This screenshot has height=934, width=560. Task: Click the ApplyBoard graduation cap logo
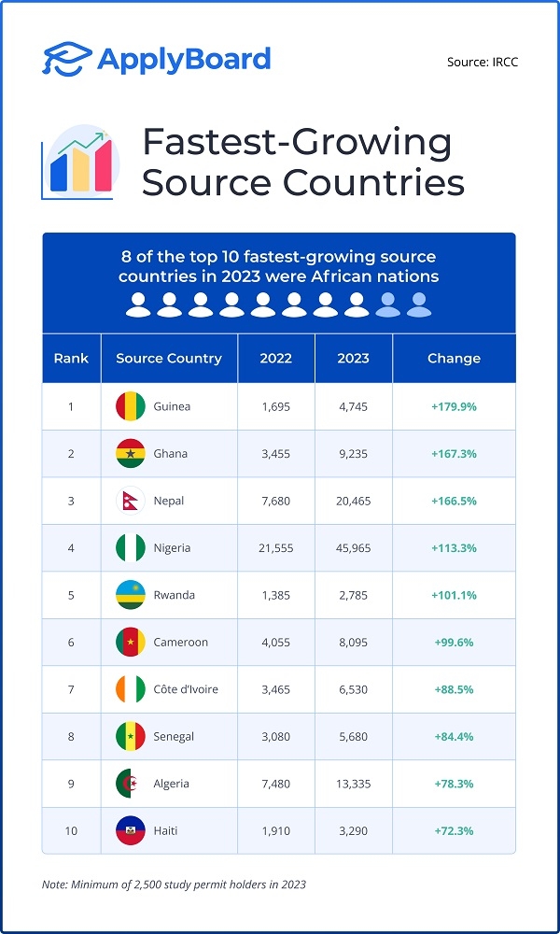(67, 59)
